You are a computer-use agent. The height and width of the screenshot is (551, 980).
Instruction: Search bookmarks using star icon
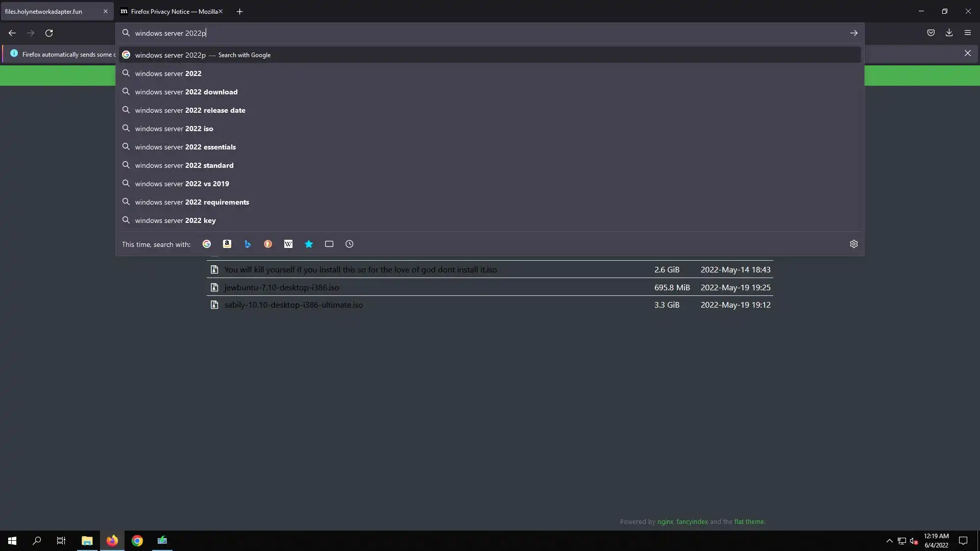pyautogui.click(x=309, y=244)
